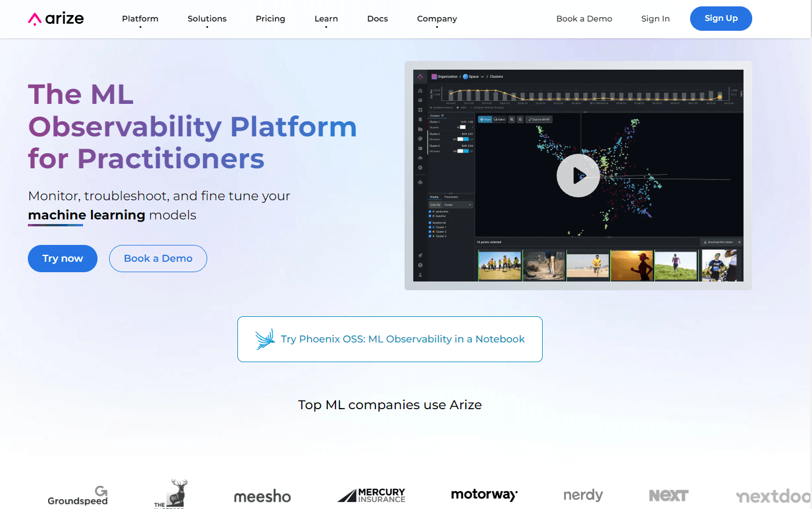Click the zoom-in magnifier in the demo toolbar
Screen dimensions: 812x509
click(x=512, y=120)
